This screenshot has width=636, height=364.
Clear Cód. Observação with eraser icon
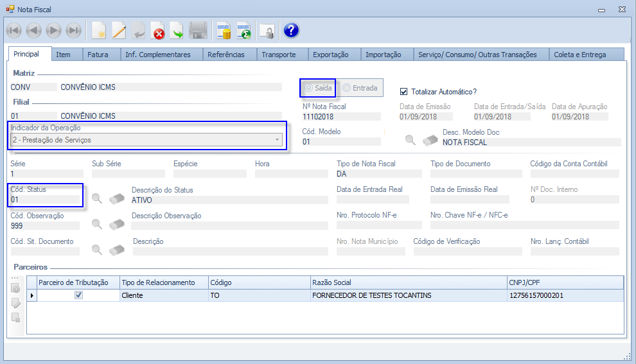(x=117, y=224)
